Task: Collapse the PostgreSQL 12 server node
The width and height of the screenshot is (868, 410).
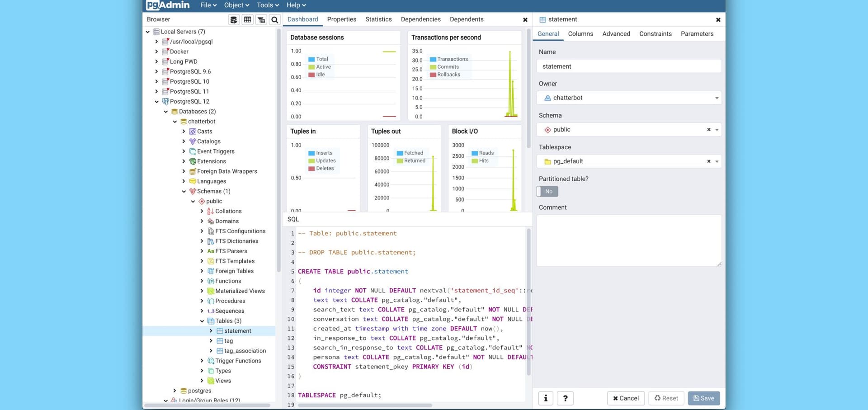Action: click(157, 102)
